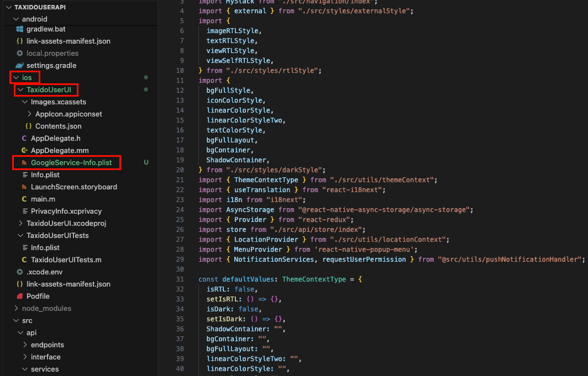Expand the TaxidoUserUI.xcodeproj folder
588x376 pixels.
tap(20, 224)
